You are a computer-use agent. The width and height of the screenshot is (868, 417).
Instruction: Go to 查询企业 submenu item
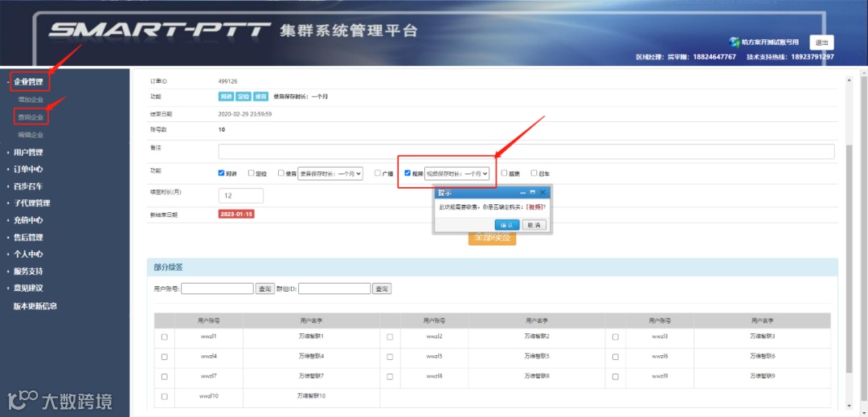[x=31, y=117]
